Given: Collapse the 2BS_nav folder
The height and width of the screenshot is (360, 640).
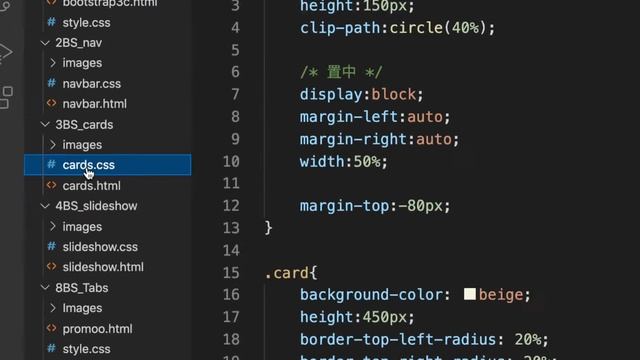Looking at the screenshot, I should (45, 43).
